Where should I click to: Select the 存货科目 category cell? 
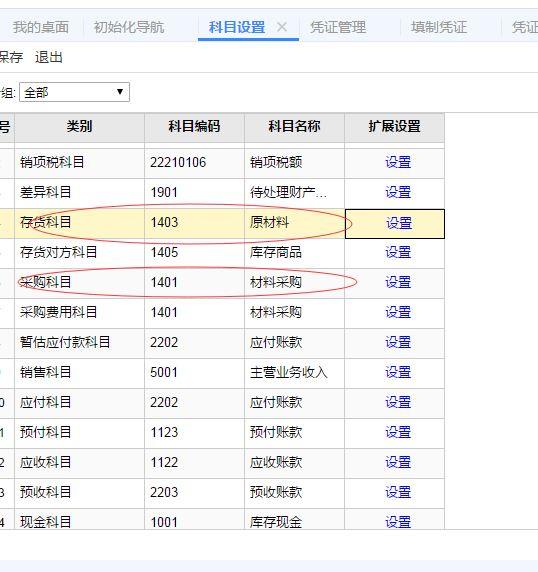pos(80,223)
